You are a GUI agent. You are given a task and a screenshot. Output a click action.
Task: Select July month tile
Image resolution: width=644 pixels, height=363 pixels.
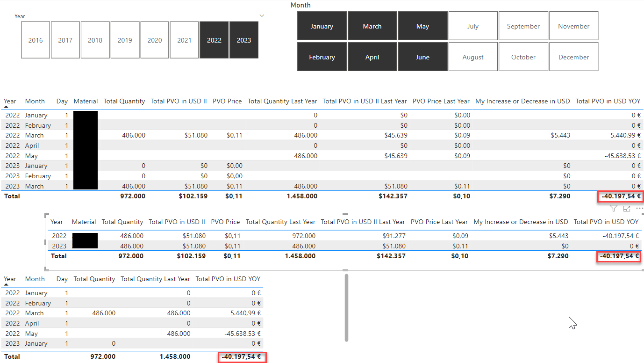tap(473, 26)
